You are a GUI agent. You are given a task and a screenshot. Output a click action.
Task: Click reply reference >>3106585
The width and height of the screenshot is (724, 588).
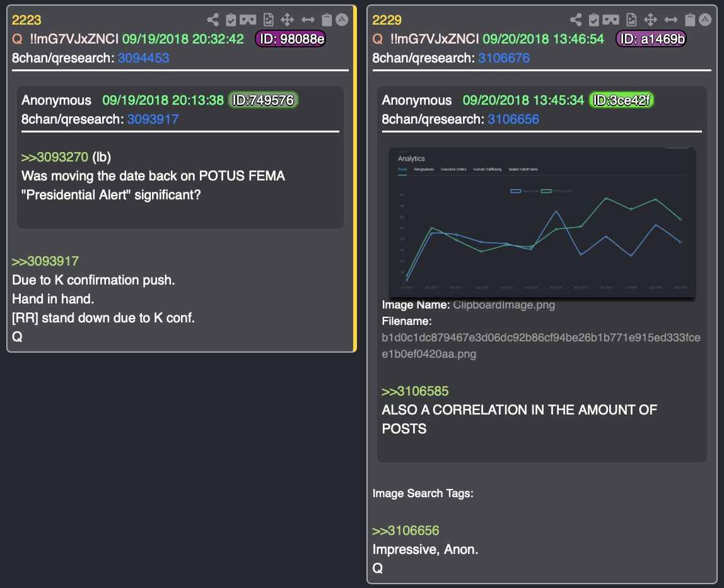click(x=415, y=391)
